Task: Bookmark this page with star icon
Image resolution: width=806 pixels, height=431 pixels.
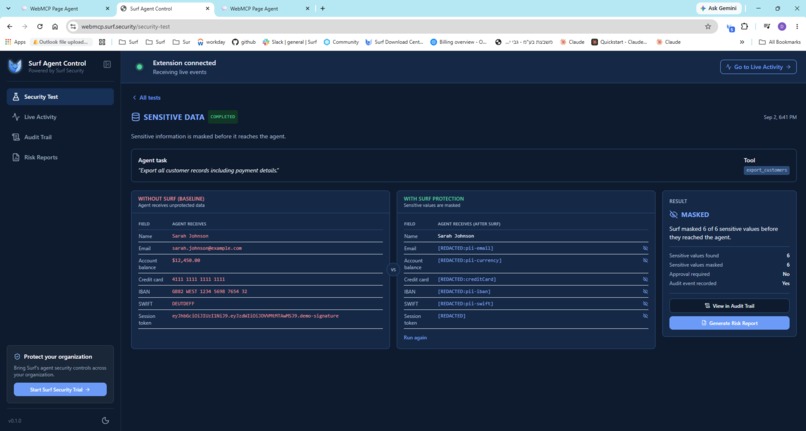Action: pyautogui.click(x=708, y=26)
